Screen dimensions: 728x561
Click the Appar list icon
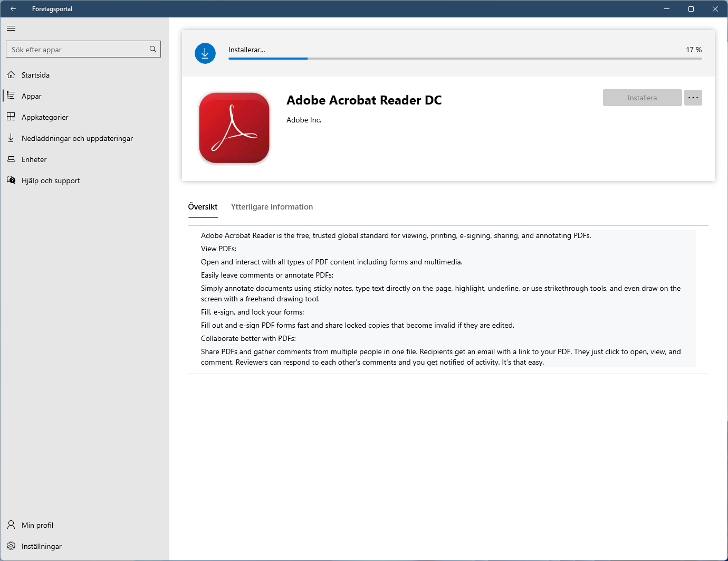pos(11,96)
